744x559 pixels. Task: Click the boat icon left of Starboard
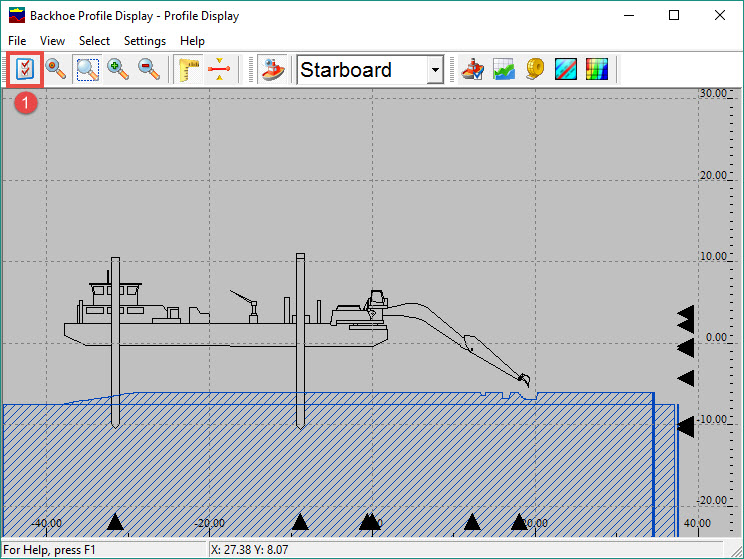coord(272,70)
